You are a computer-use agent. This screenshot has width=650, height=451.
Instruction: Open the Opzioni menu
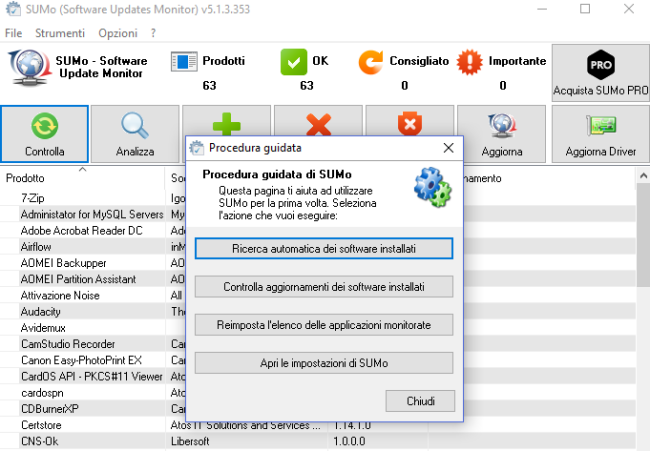point(117,33)
